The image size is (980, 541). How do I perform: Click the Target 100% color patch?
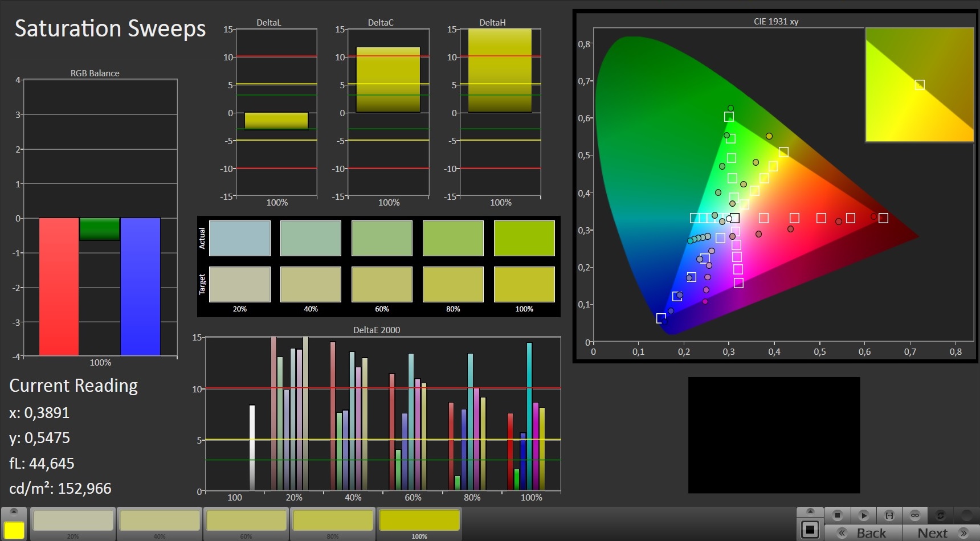[524, 284]
